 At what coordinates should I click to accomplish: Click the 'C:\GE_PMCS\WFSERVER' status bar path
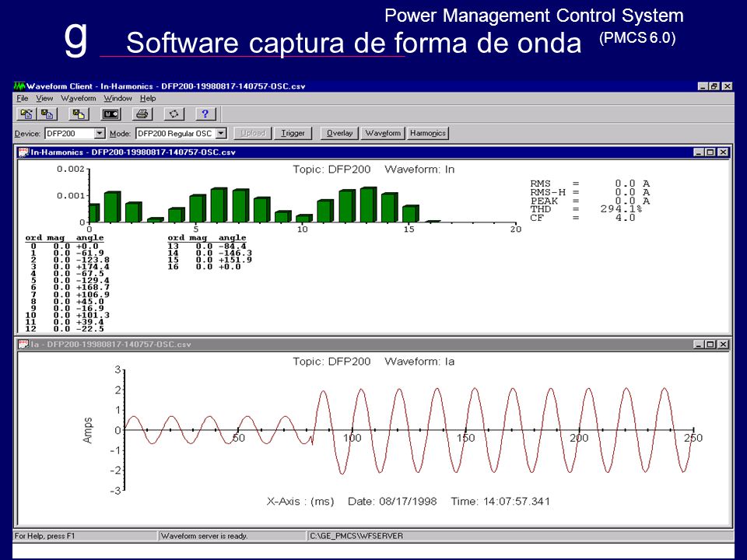(356, 536)
